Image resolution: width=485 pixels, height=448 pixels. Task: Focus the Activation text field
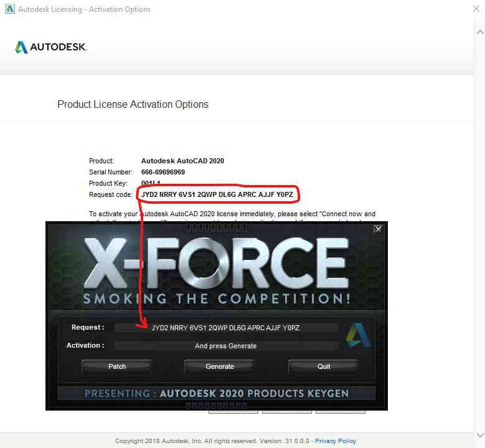click(x=225, y=346)
